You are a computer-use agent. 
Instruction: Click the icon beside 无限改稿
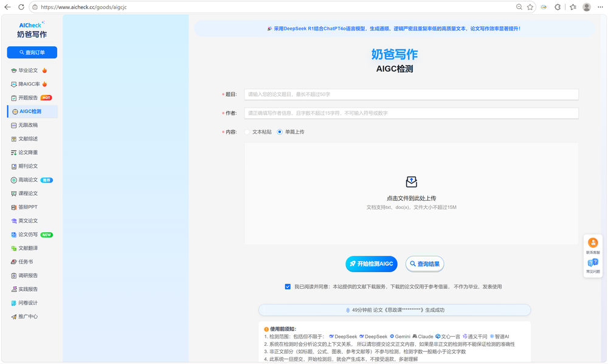(x=14, y=125)
